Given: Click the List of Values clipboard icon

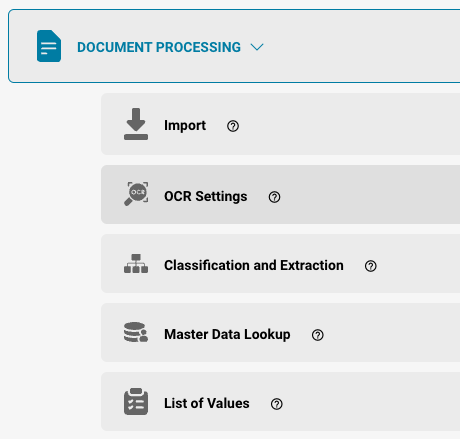Looking at the screenshot, I should (x=136, y=401).
